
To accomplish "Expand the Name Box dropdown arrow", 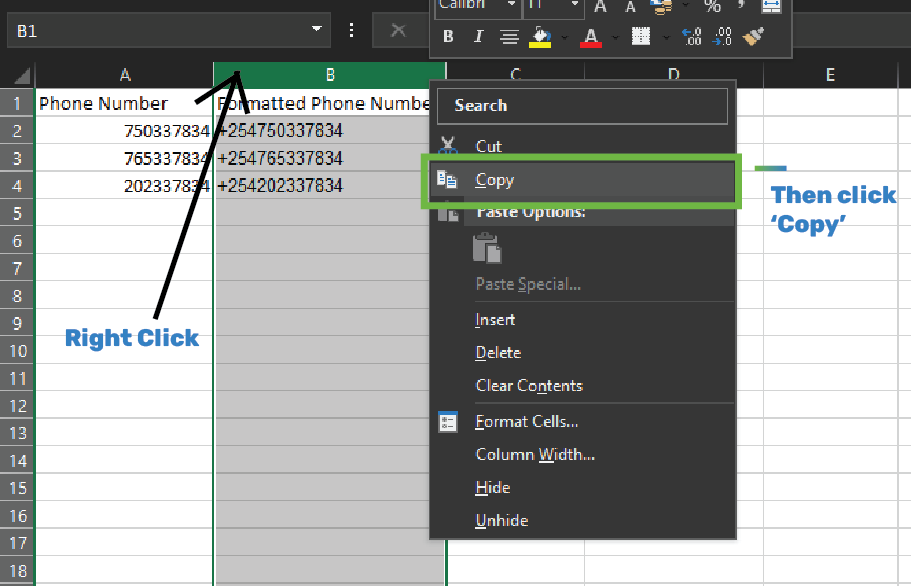I will click(317, 29).
